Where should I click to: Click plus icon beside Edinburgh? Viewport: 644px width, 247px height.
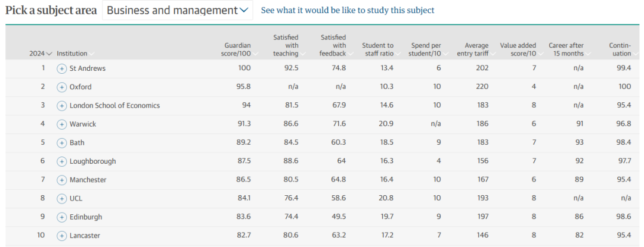61,217
